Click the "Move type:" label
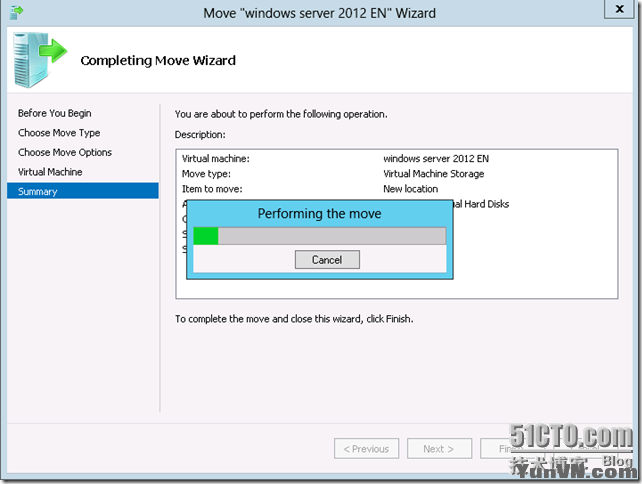Screen dimensions: 642x484 pyautogui.click(x=206, y=174)
